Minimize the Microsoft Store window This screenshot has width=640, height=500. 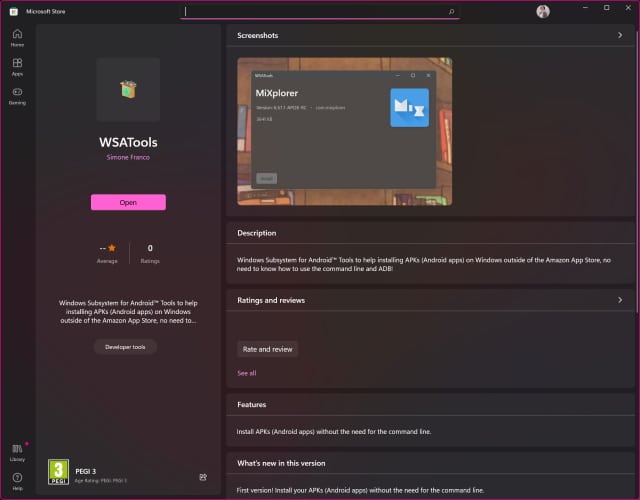[585, 8]
